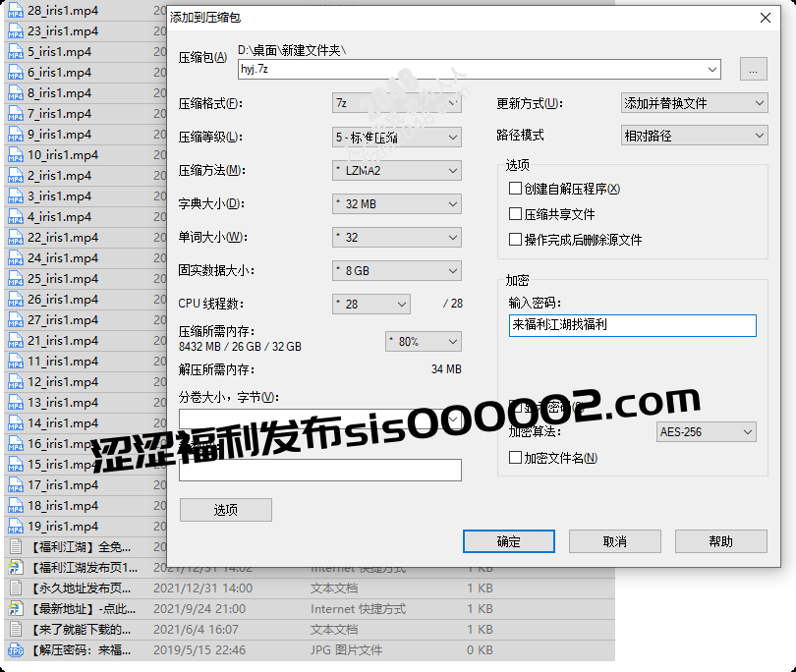Click the date 2019/5/15 22:46
This screenshot has height=672, width=796.
(x=199, y=650)
